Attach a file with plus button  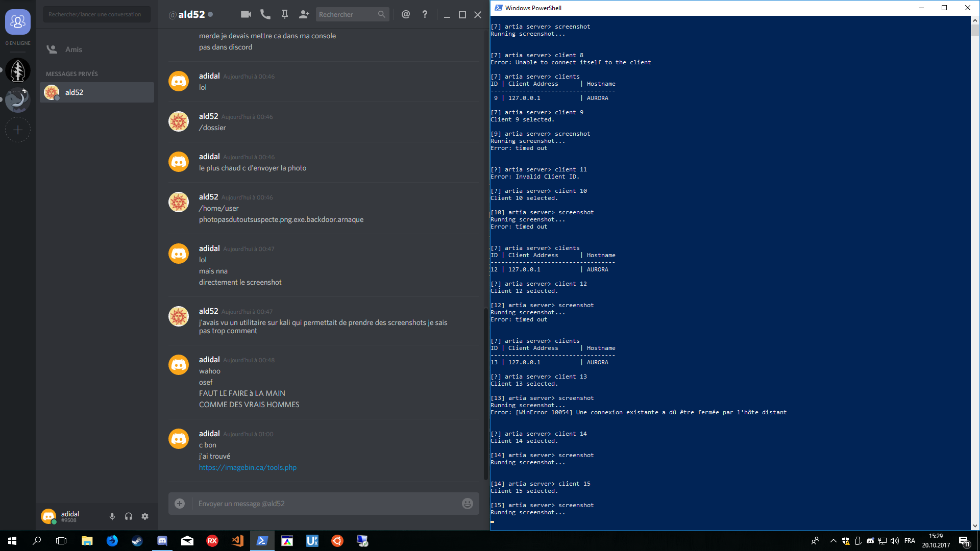180,504
